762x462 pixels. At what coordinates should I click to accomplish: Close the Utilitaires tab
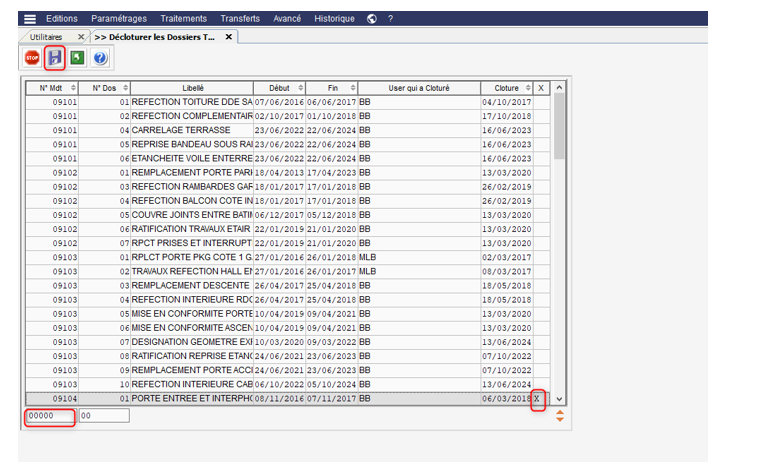coord(81,37)
